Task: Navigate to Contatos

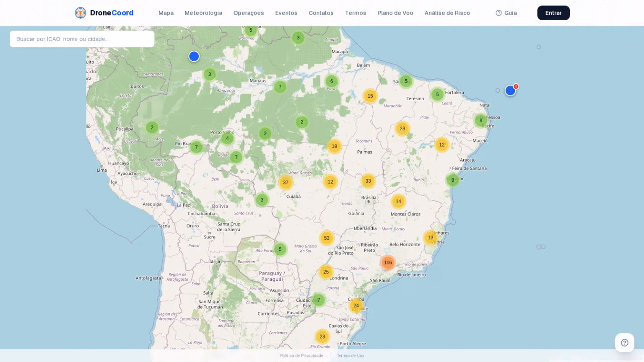Action: click(x=321, y=13)
